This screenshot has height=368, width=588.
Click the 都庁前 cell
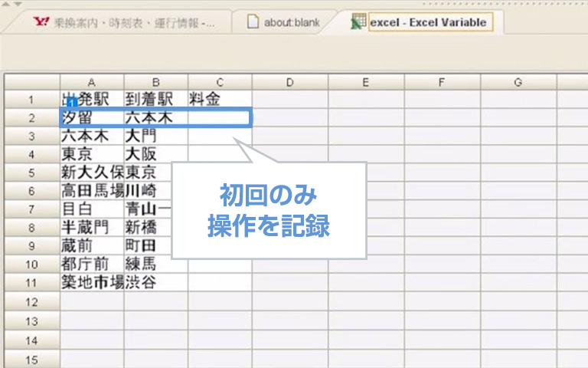pos(92,264)
